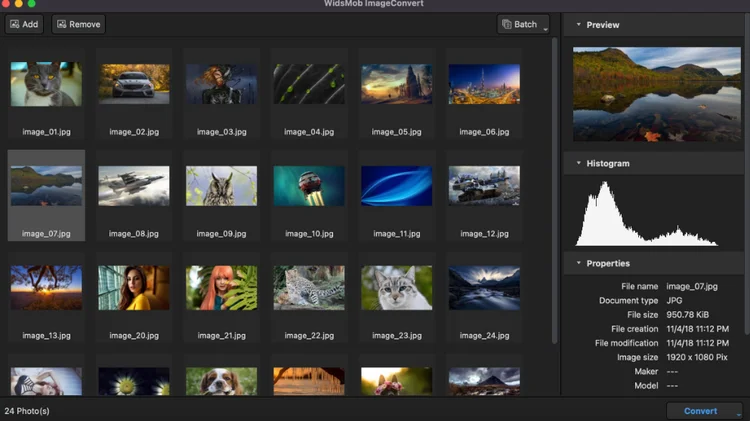This screenshot has width=750, height=421.
Task: Select the sunset tree thumbnail image_13.jpg
Action: point(46,288)
